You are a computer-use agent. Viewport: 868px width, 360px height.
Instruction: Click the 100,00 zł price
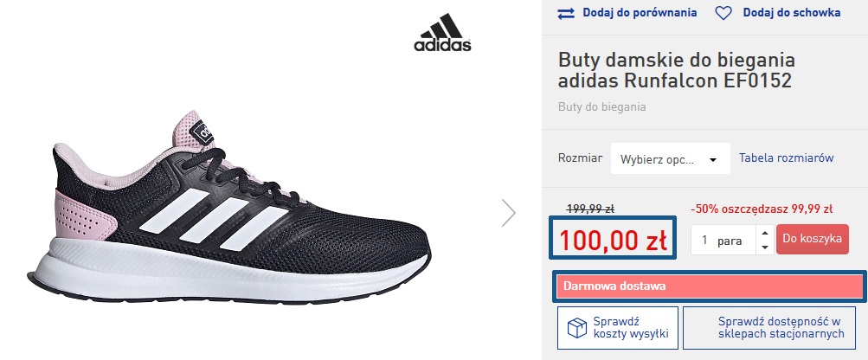pos(613,239)
